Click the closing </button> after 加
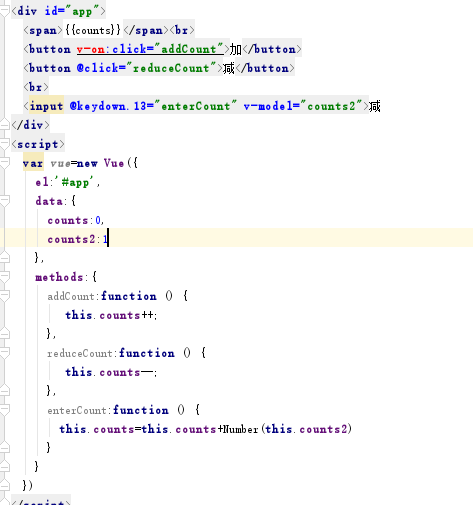The width and height of the screenshot is (473, 505). tap(272, 49)
